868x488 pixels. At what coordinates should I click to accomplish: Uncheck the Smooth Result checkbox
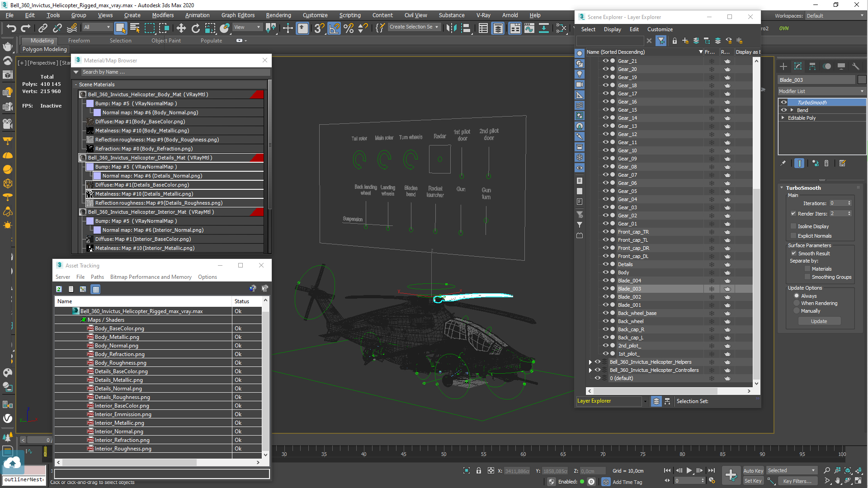coord(793,253)
